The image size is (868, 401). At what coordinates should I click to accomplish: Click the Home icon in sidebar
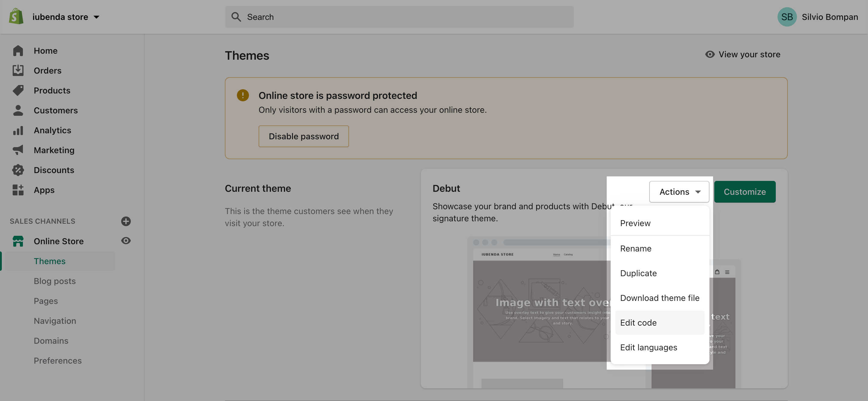pos(18,51)
